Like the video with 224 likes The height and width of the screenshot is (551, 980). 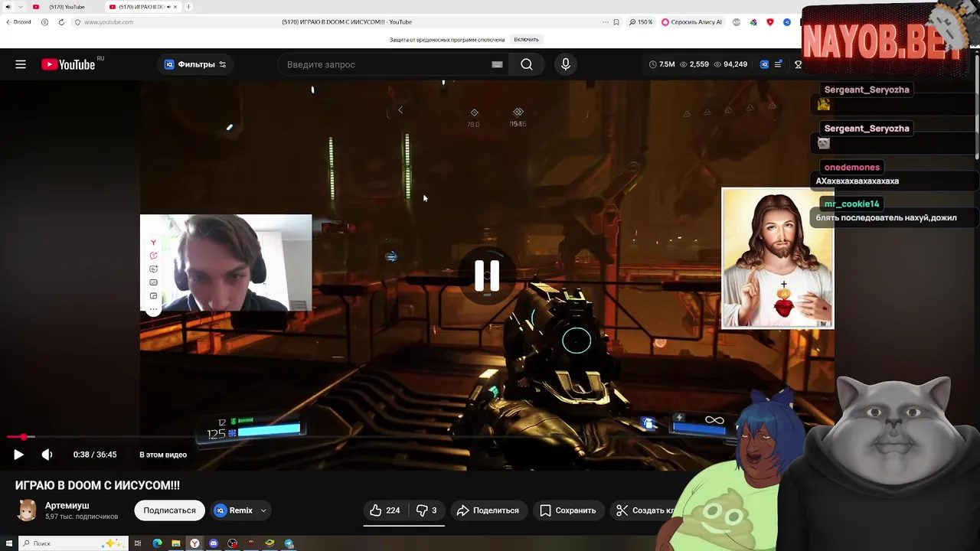pos(385,510)
